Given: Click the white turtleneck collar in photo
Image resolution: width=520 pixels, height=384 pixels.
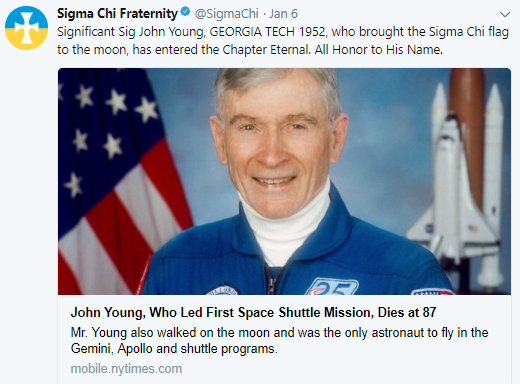Looking at the screenshot, I should coord(284,220).
